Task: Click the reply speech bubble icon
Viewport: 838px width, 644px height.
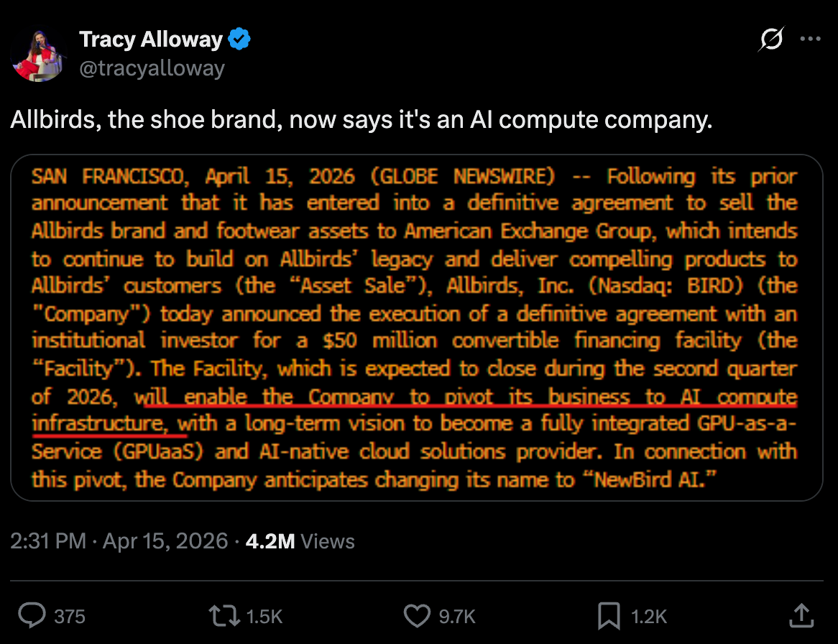Action: coord(31,615)
